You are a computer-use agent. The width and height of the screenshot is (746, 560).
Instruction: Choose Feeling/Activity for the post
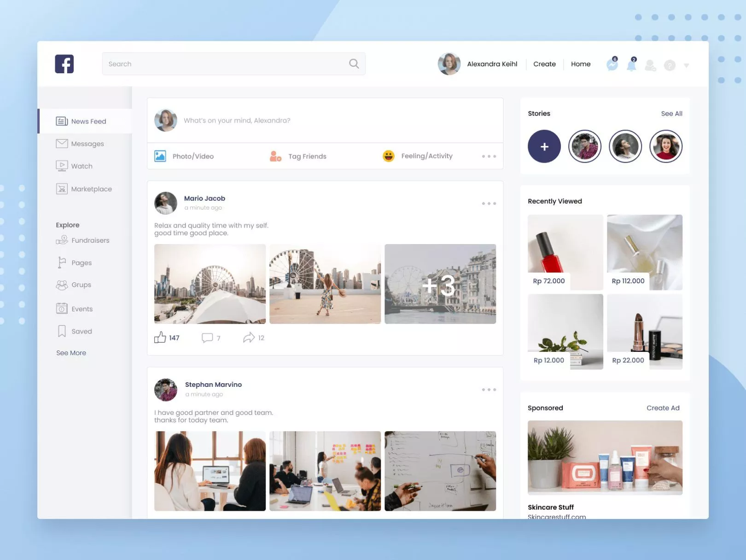417,156
